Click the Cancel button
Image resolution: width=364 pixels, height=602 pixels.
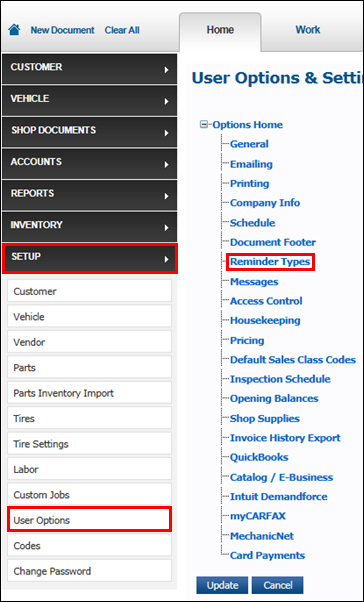coord(278,585)
